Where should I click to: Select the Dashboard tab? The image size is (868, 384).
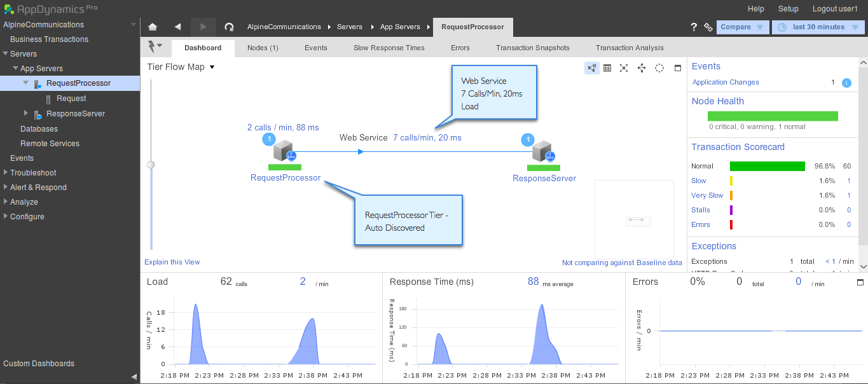tap(203, 48)
